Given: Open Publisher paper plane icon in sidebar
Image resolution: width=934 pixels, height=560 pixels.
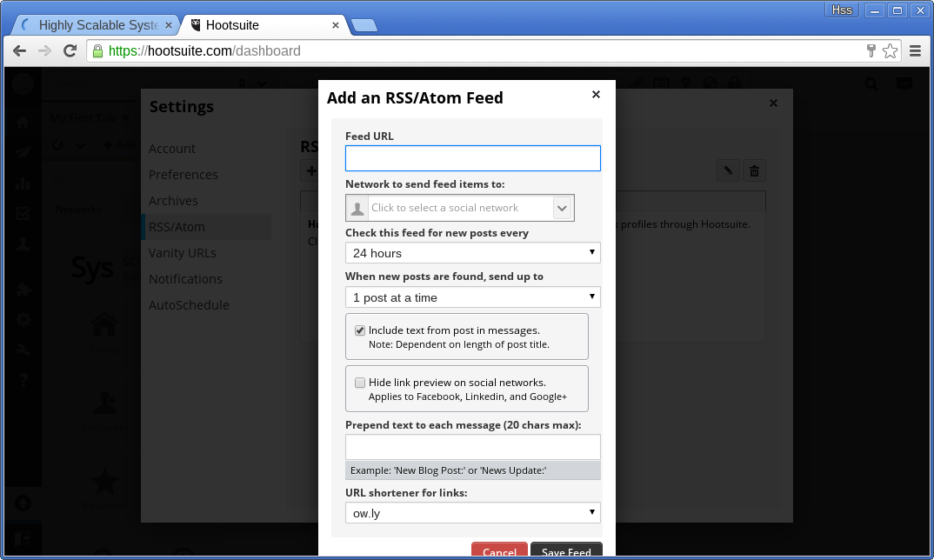Looking at the screenshot, I should coord(23,152).
